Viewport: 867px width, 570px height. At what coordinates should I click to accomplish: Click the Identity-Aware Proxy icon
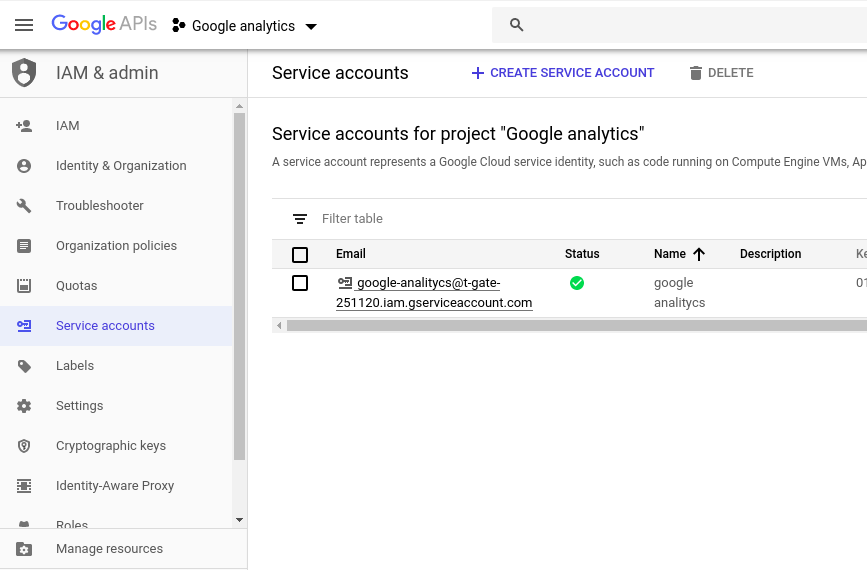24,486
